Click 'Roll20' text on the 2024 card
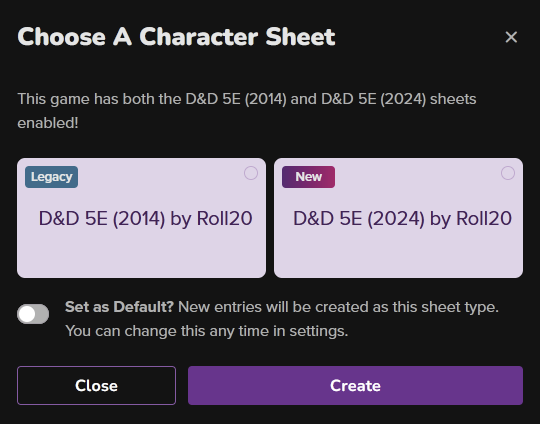540x424 pixels. pos(484,218)
